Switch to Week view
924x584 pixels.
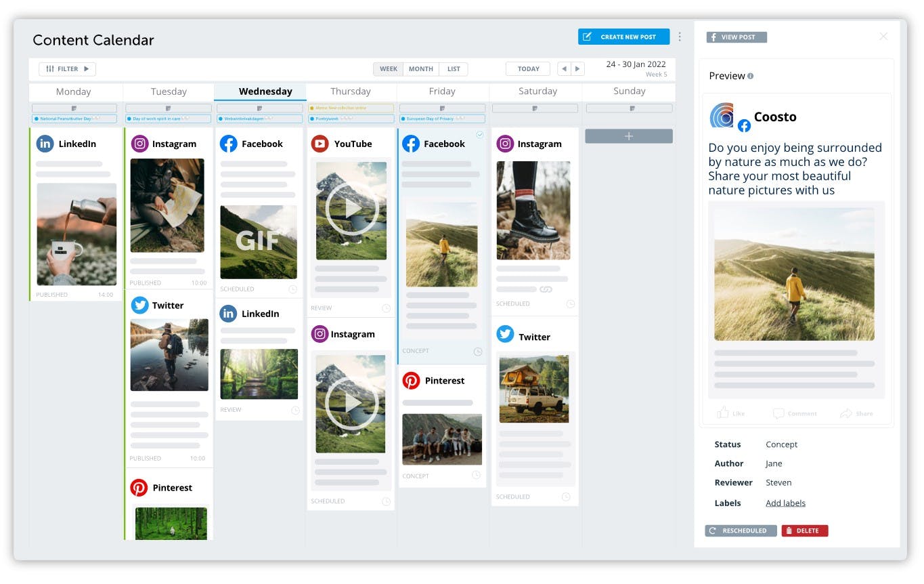[389, 69]
